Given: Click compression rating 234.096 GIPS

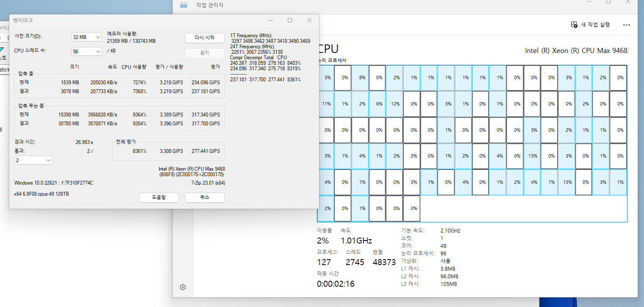Looking at the screenshot, I should point(206,82).
